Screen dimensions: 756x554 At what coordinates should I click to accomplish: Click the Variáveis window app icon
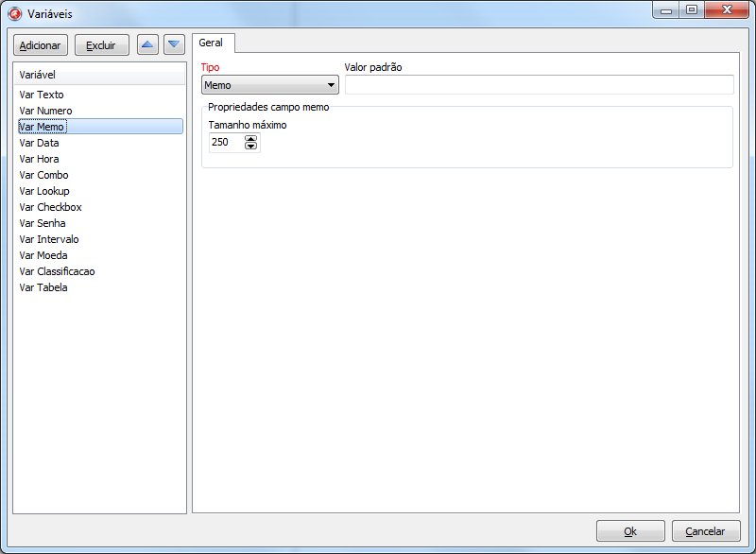pyautogui.click(x=15, y=14)
